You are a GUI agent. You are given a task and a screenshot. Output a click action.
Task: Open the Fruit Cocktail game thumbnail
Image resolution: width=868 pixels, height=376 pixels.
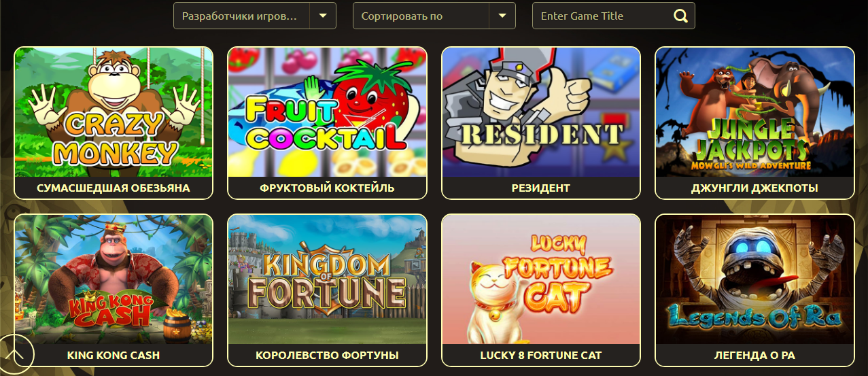pyautogui.click(x=327, y=112)
